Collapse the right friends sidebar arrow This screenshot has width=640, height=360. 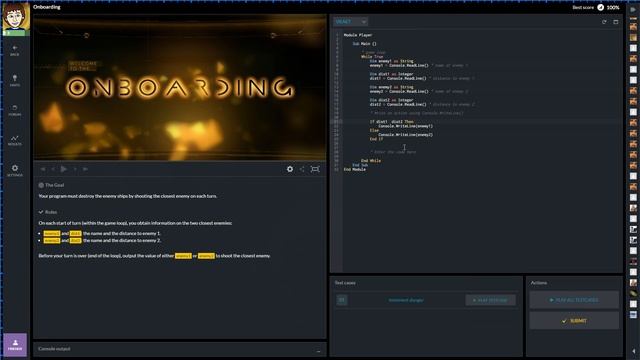tap(633, 351)
